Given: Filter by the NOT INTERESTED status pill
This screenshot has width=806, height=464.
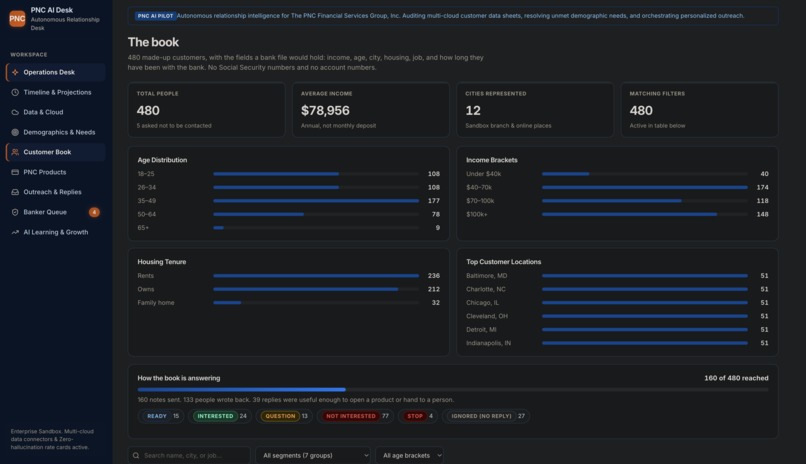Looking at the screenshot, I should coord(355,416).
